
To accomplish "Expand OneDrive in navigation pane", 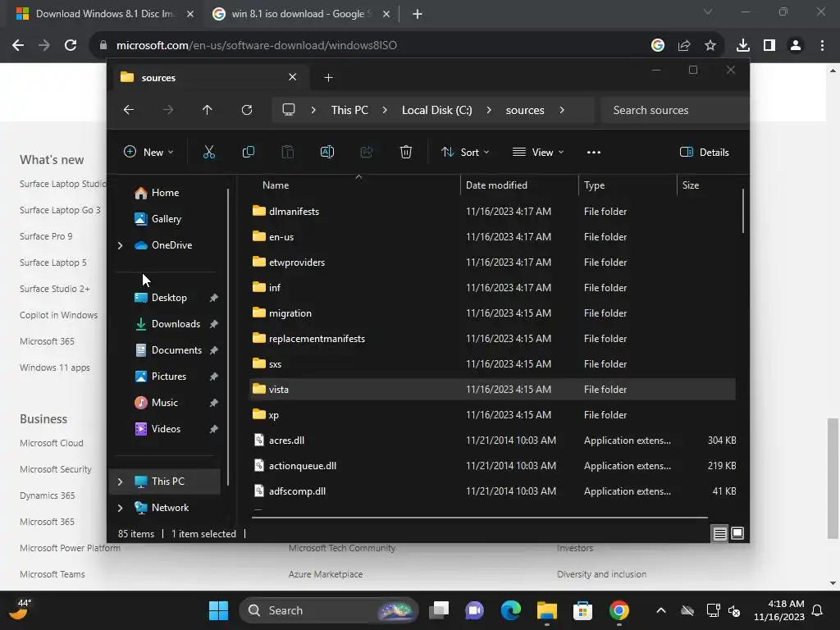I will (x=120, y=245).
